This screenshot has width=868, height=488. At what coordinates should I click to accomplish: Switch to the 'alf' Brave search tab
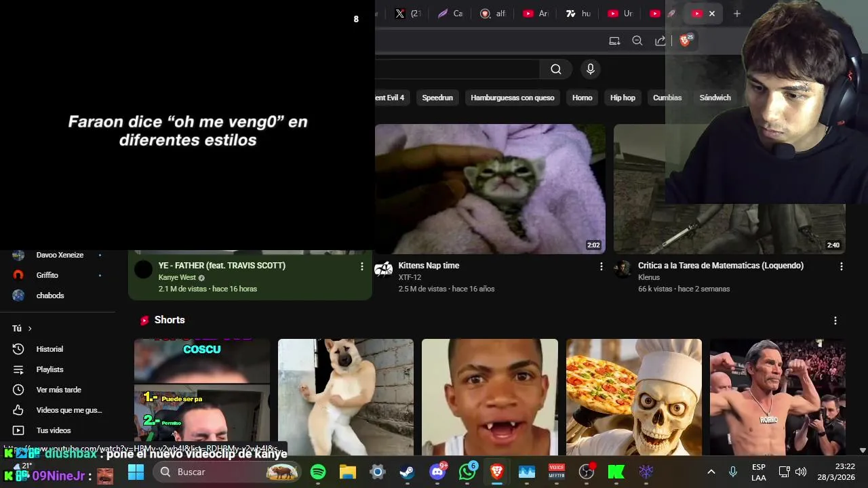click(x=493, y=14)
